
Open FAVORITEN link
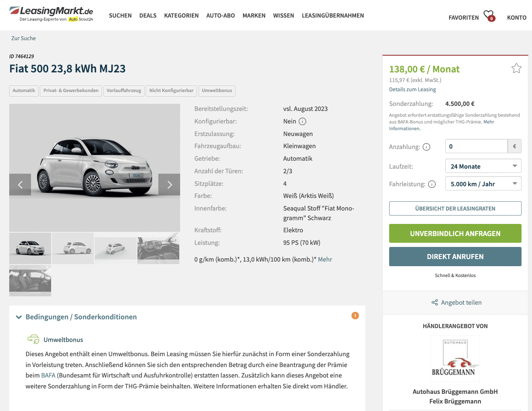pos(464,18)
